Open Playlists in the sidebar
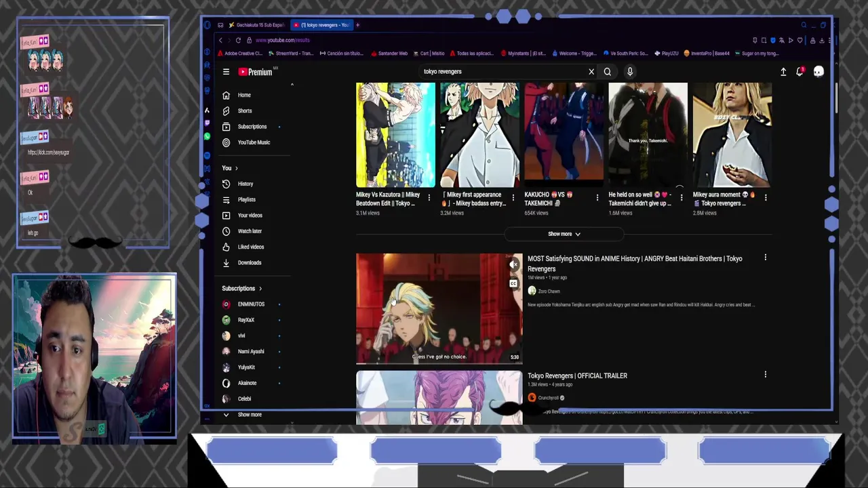 (252, 199)
